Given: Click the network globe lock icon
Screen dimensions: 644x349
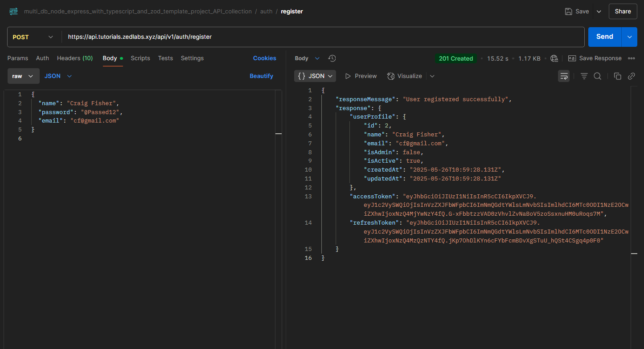Looking at the screenshot, I should (x=554, y=58).
